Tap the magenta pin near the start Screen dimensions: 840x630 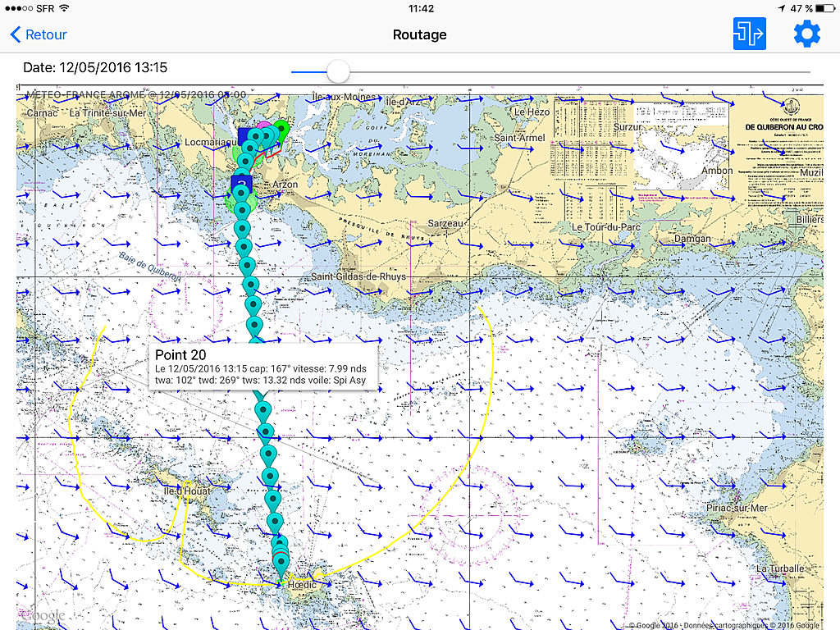pos(263,126)
